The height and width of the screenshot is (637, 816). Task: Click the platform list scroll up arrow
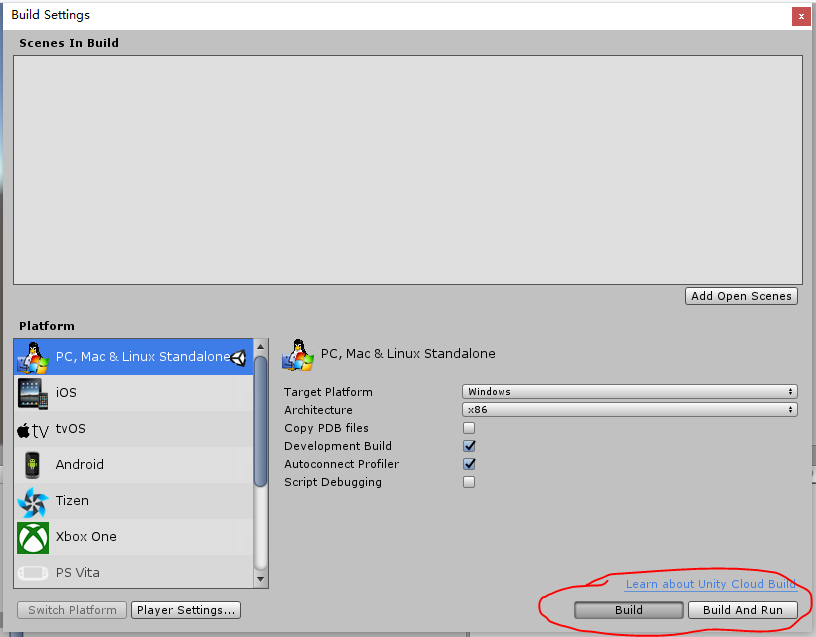coord(261,347)
